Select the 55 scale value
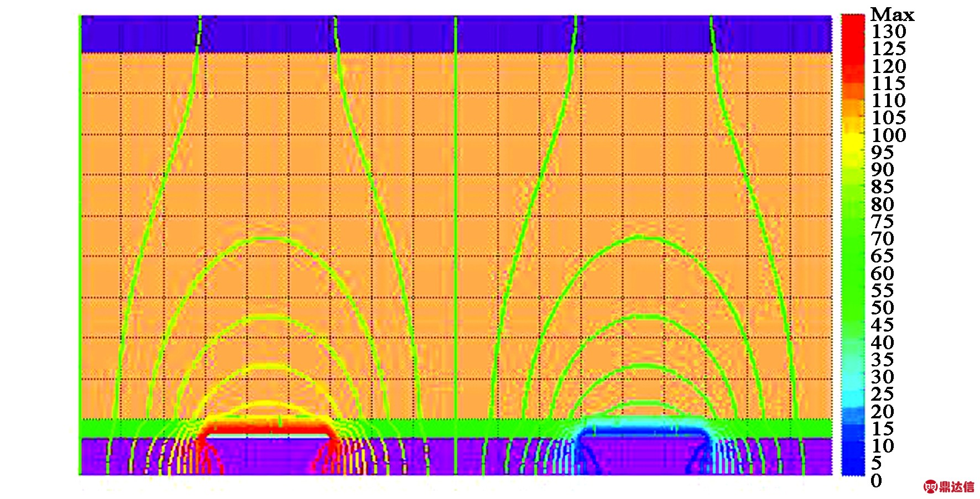This screenshot has height=499, width=980. 882,291
